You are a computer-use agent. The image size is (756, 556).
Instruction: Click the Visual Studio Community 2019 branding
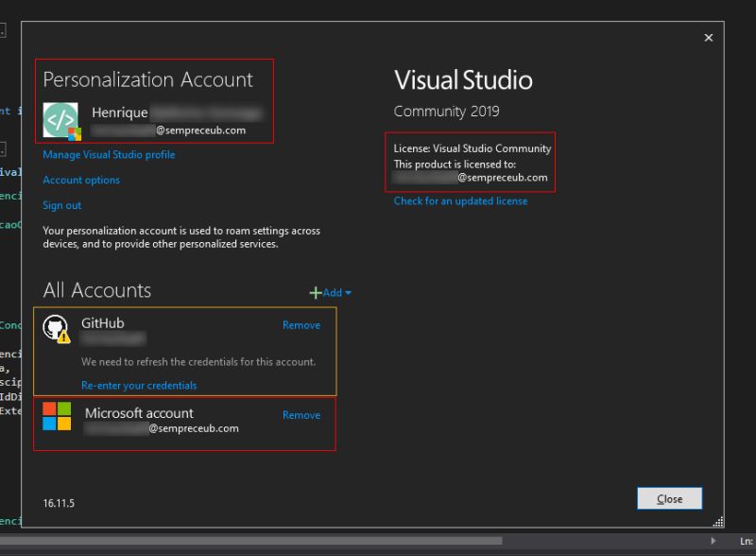point(463,93)
